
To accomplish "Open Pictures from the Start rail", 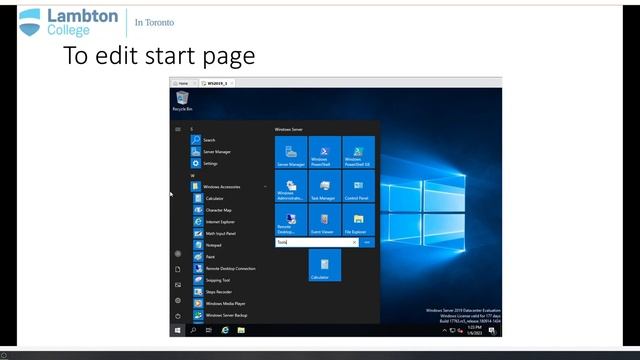I will pyautogui.click(x=178, y=285).
